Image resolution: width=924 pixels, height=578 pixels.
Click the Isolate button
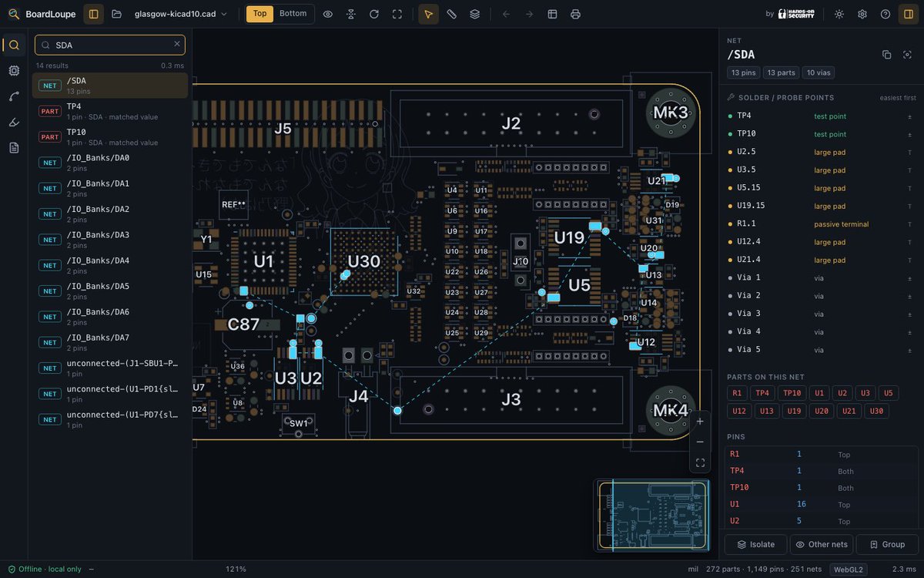click(x=755, y=544)
